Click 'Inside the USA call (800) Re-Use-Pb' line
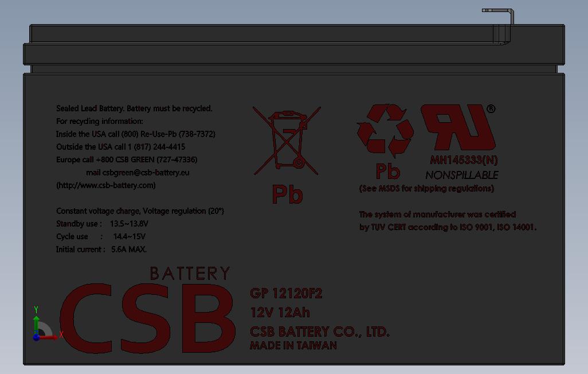This screenshot has height=374, width=588. (136, 134)
